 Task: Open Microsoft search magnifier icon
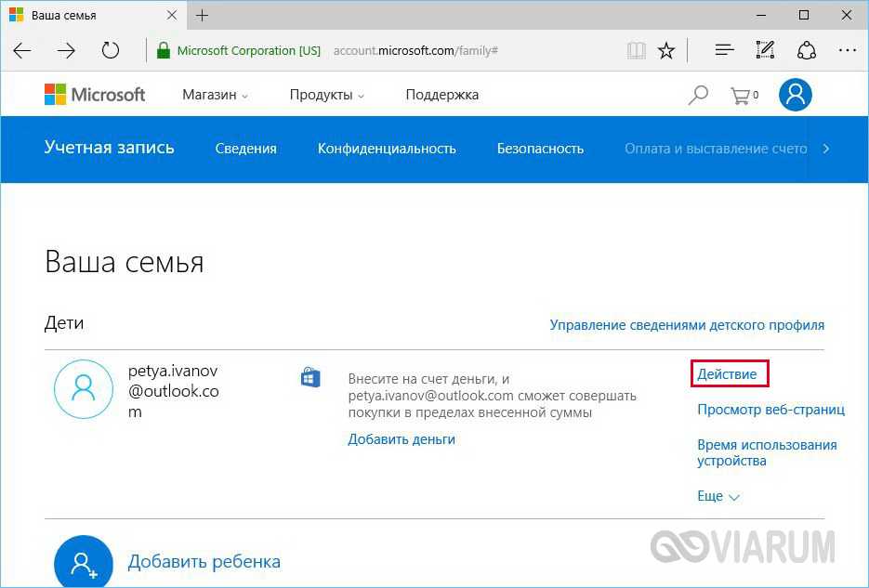pos(697,95)
